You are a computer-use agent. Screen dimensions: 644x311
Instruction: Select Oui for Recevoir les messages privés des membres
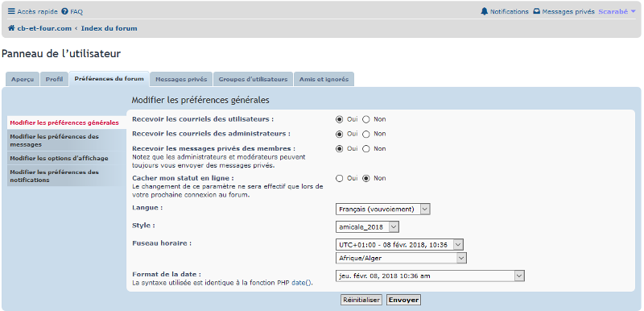(x=339, y=149)
